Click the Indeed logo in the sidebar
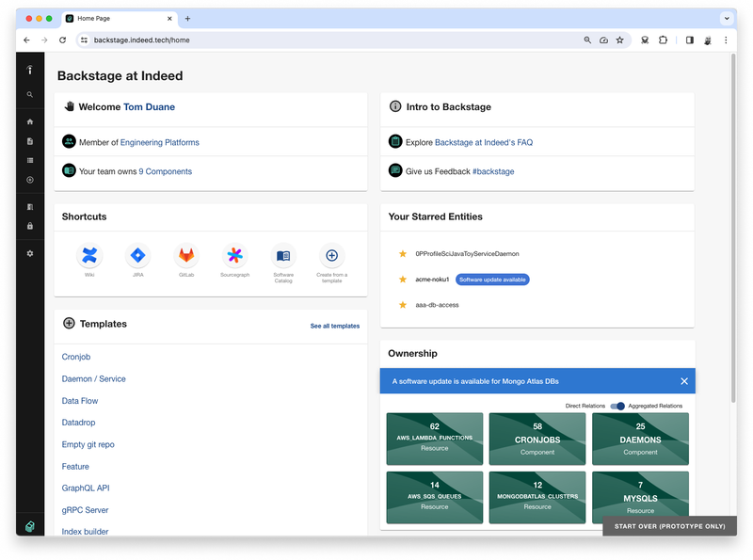 (30, 71)
